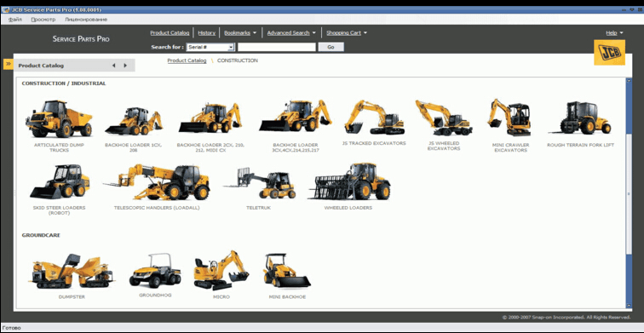
Task: Open the Shopping Cart dropdown
Action: pyautogui.click(x=347, y=33)
